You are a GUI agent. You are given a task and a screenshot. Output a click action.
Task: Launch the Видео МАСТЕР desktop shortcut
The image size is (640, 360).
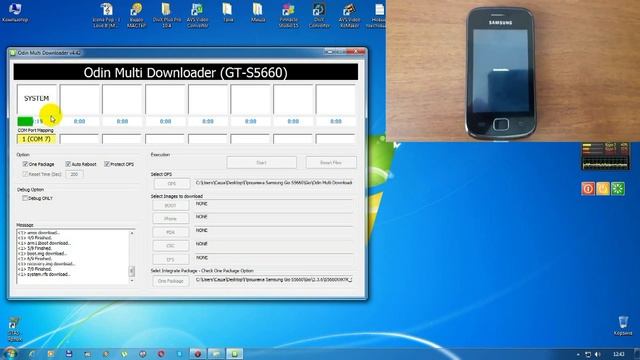point(136,15)
